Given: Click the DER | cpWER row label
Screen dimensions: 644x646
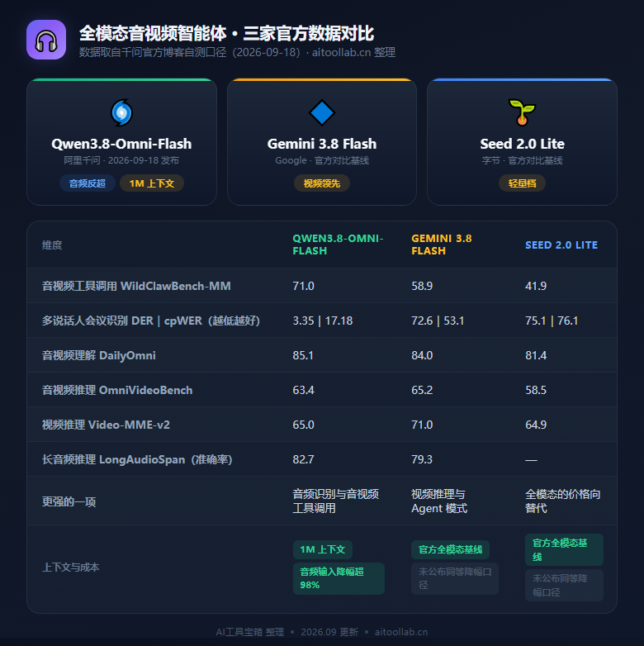Looking at the screenshot, I should [x=151, y=321].
